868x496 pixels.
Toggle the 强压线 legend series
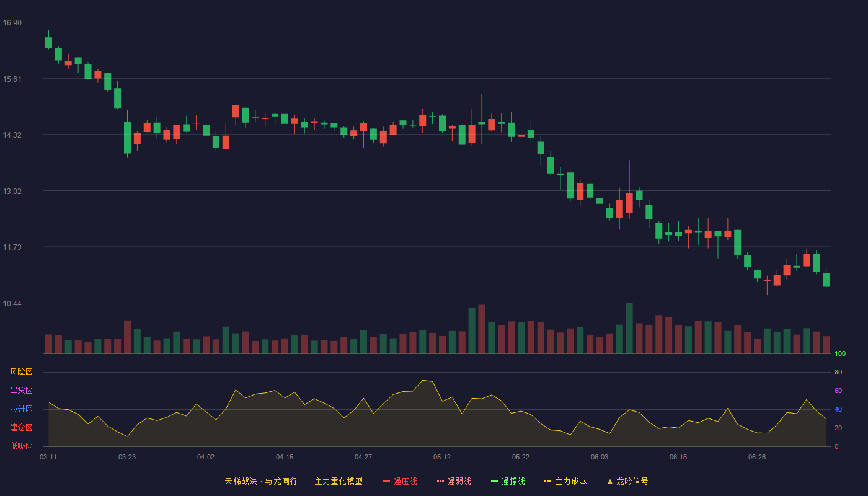tap(400, 481)
